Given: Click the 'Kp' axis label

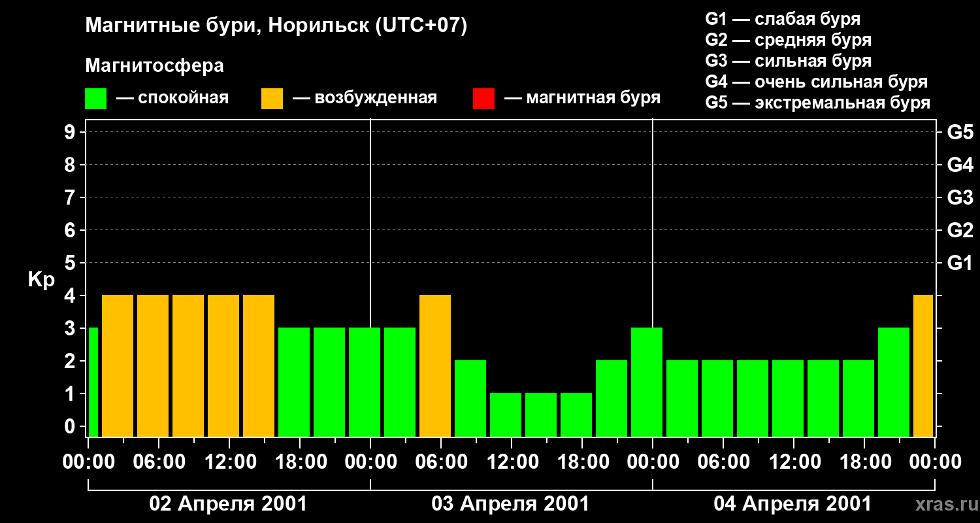Looking at the screenshot, I should click(41, 280).
